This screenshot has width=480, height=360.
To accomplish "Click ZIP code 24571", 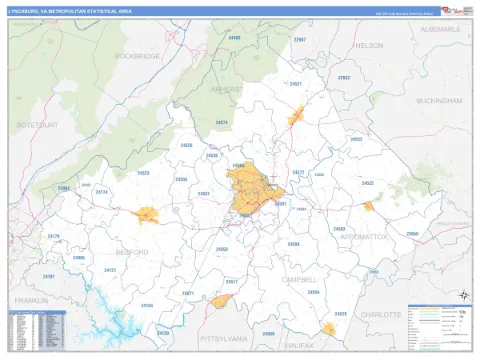I will pyautogui.click(x=188, y=293).
